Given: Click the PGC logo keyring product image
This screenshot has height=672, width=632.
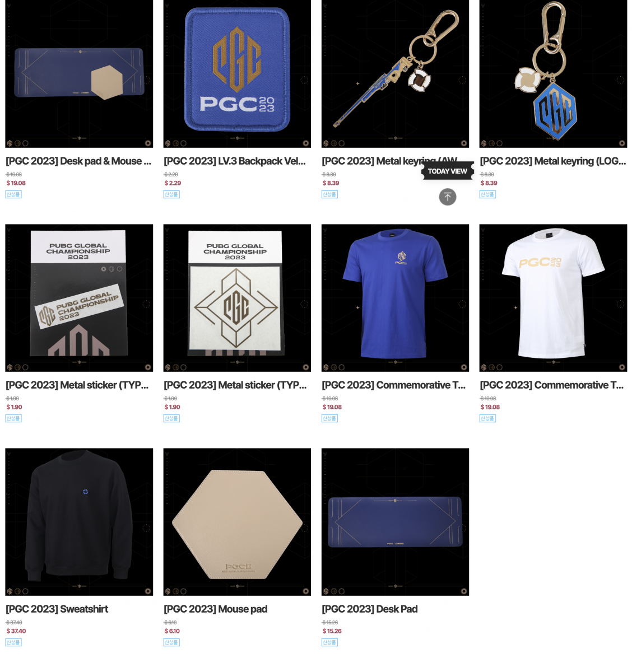Looking at the screenshot, I should (x=553, y=74).
